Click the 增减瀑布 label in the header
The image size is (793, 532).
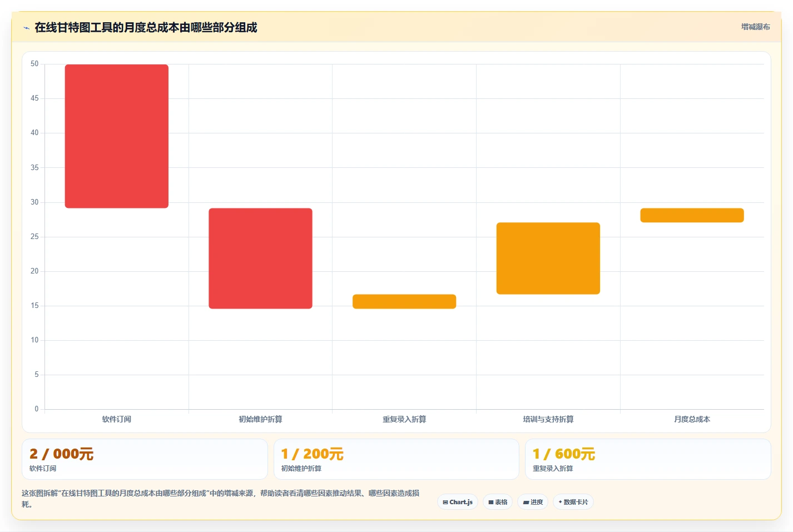coord(755,27)
